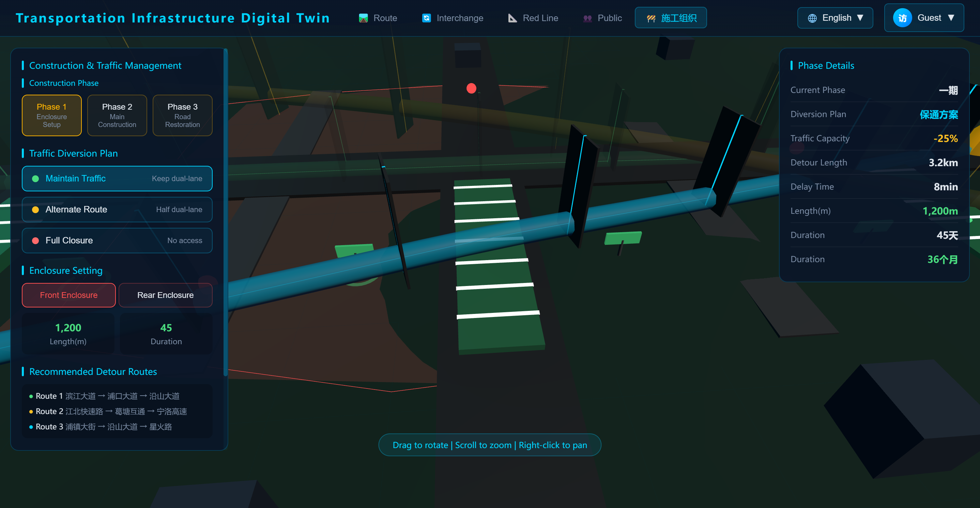
Task: Click the Public people icon
Action: coord(587,18)
